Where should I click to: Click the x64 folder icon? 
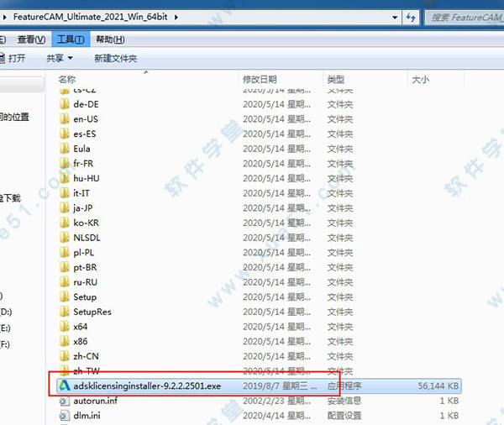pyautogui.click(x=65, y=326)
